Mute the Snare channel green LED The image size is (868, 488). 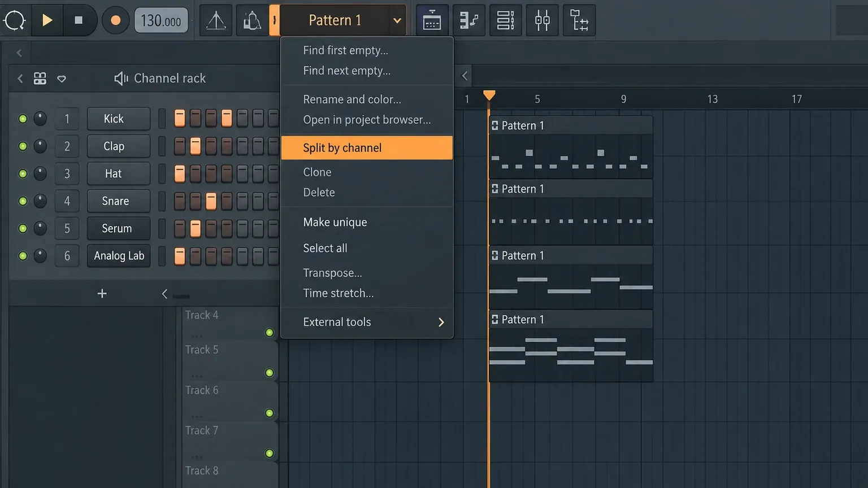pyautogui.click(x=23, y=201)
